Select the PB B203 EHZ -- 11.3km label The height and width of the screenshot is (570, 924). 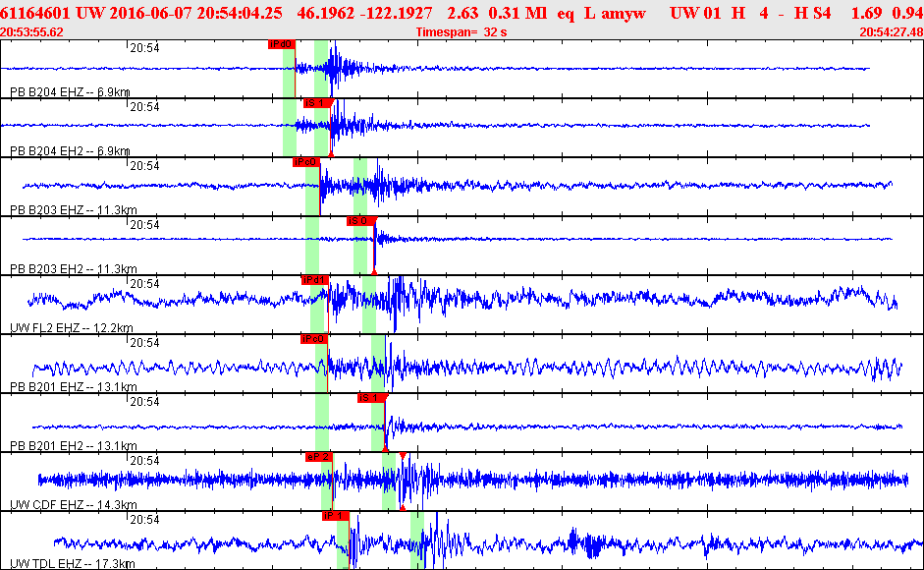[73, 210]
